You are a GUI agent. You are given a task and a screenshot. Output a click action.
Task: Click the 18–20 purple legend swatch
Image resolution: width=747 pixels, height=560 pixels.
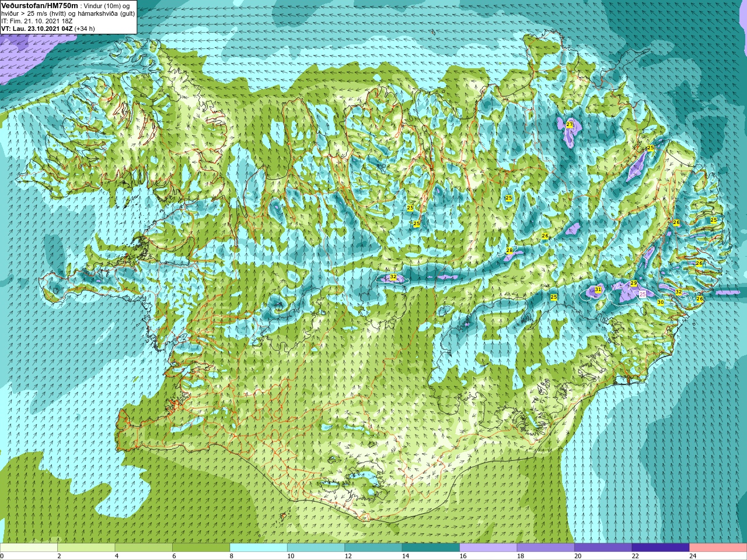tap(546, 547)
